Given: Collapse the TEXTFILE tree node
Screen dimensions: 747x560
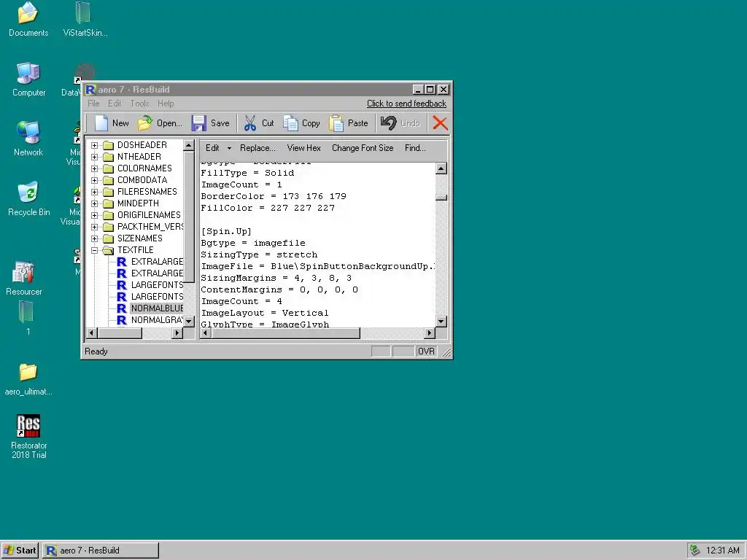Looking at the screenshot, I should click(94, 250).
